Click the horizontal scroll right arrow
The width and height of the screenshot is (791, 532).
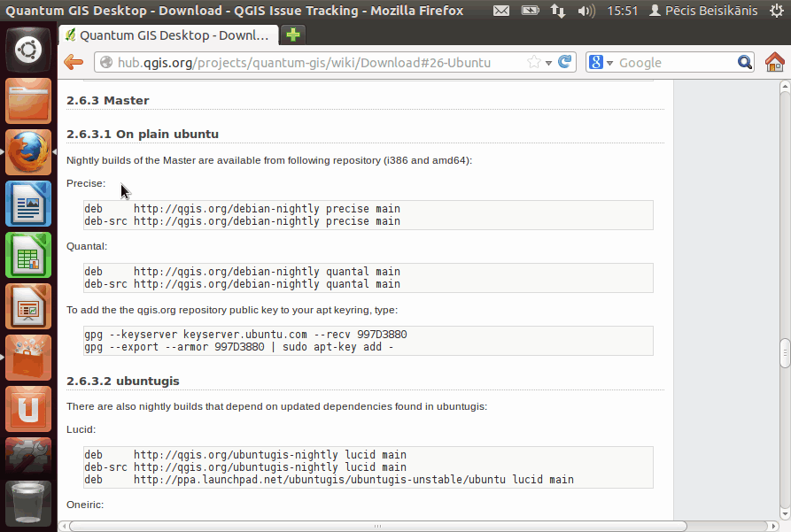(772, 526)
